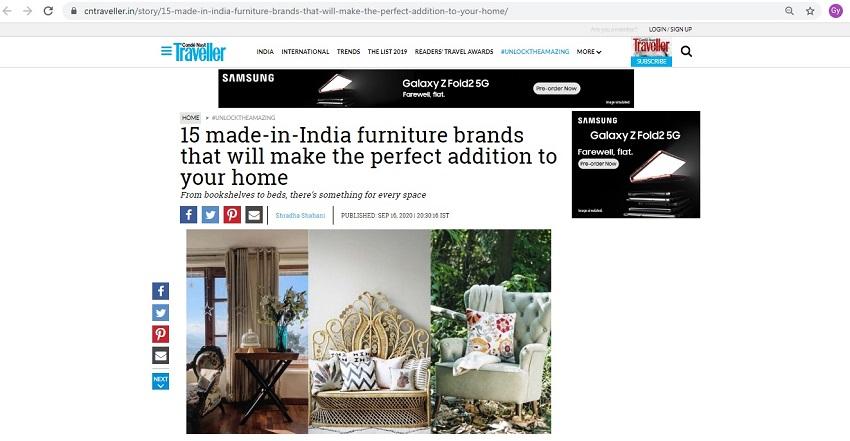Click the LOGIN / SIGN UP link

pos(670,29)
